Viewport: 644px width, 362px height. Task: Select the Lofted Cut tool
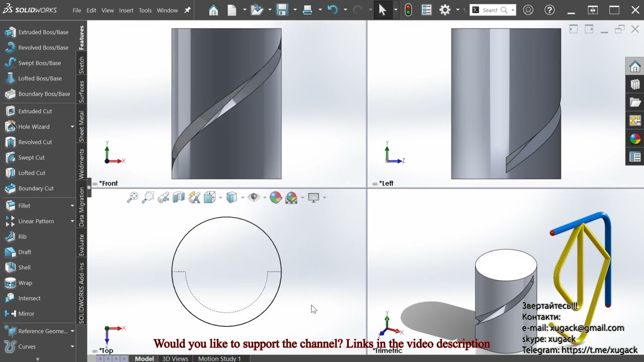pos(25,173)
